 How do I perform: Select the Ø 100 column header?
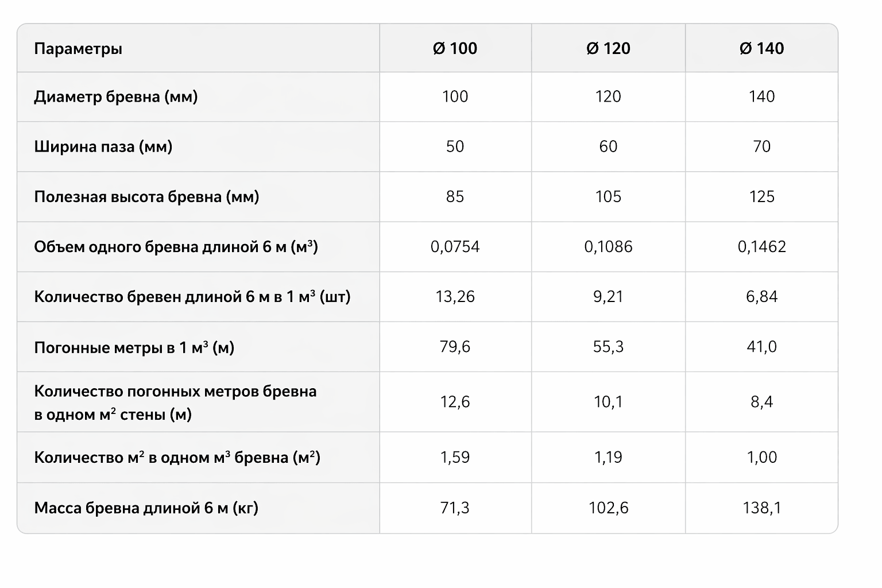pos(455,49)
